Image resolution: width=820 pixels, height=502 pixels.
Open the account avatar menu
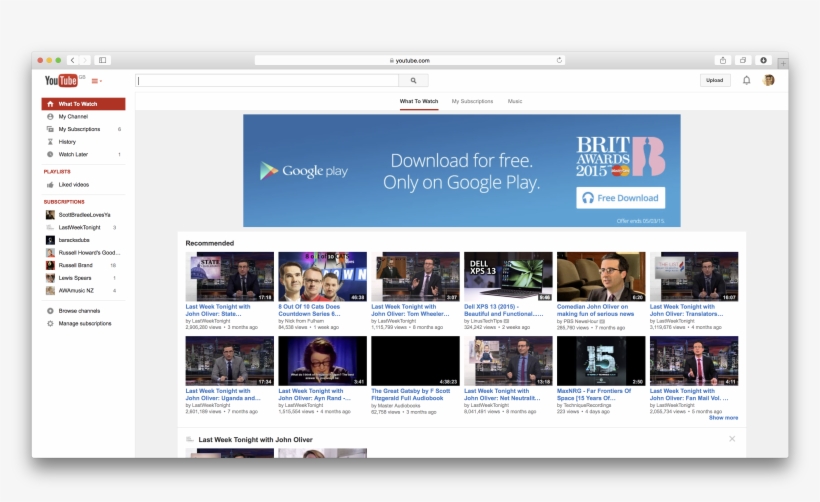pyautogui.click(x=768, y=80)
